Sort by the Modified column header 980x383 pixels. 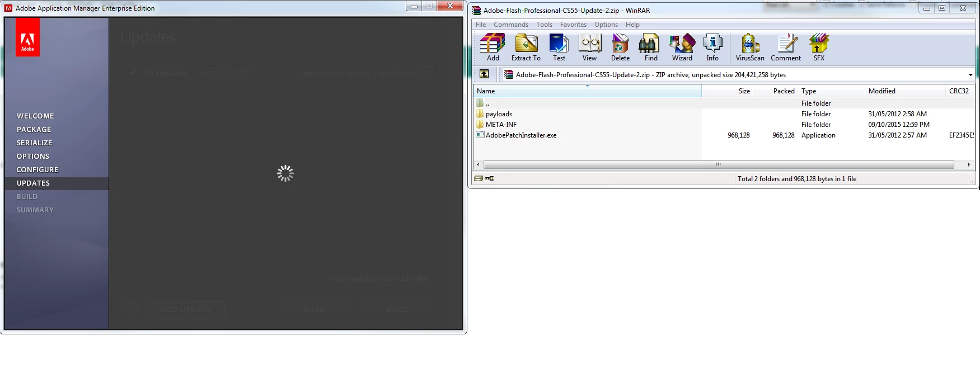[x=906, y=91]
